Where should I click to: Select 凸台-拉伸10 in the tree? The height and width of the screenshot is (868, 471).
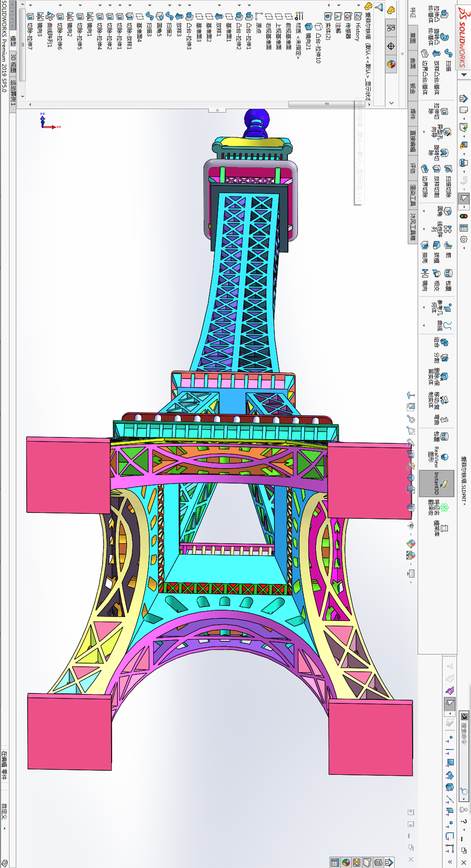tap(318, 43)
